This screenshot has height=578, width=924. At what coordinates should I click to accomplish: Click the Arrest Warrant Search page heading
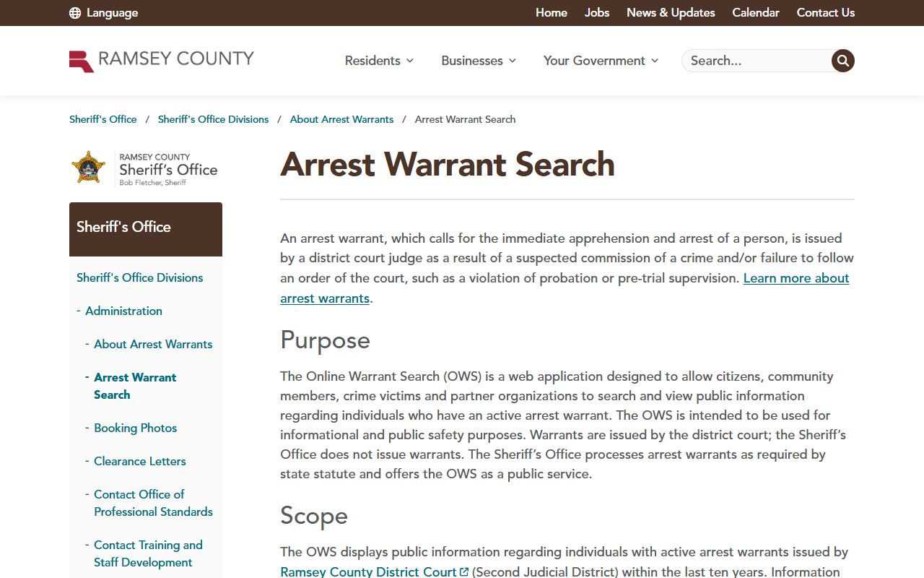[x=448, y=164]
